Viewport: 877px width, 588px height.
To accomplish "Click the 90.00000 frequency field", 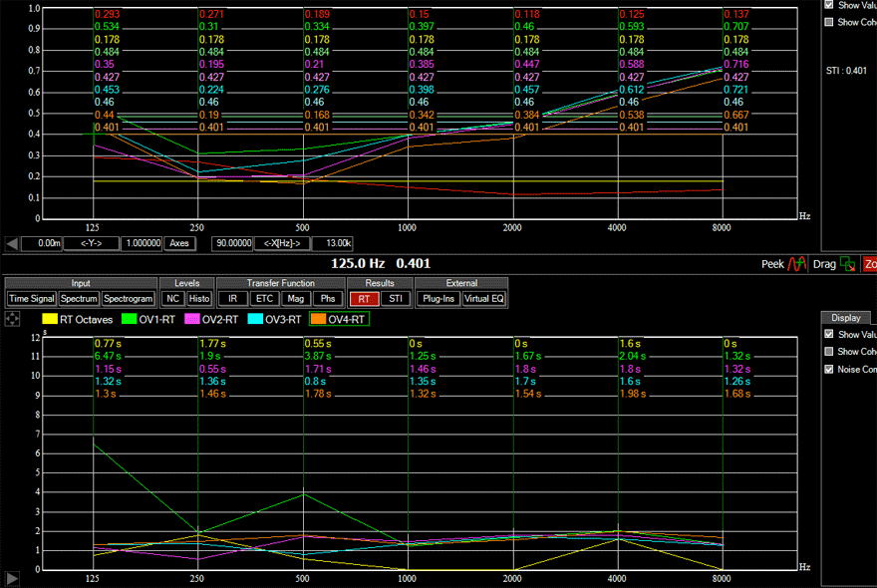I will click(x=232, y=243).
